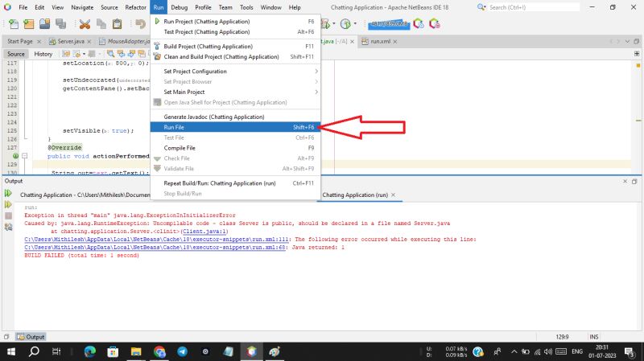Screen dimensions: 644x361
Task: Open the File menu
Action: point(23,7)
